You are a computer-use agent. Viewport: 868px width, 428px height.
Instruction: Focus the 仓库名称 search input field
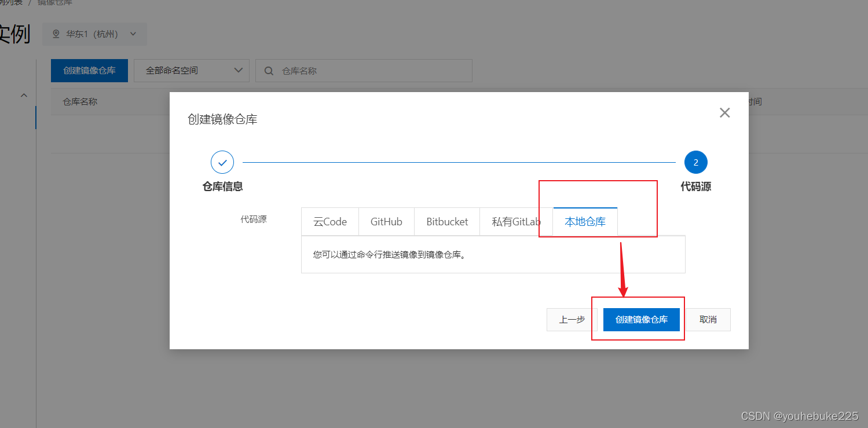coord(371,71)
